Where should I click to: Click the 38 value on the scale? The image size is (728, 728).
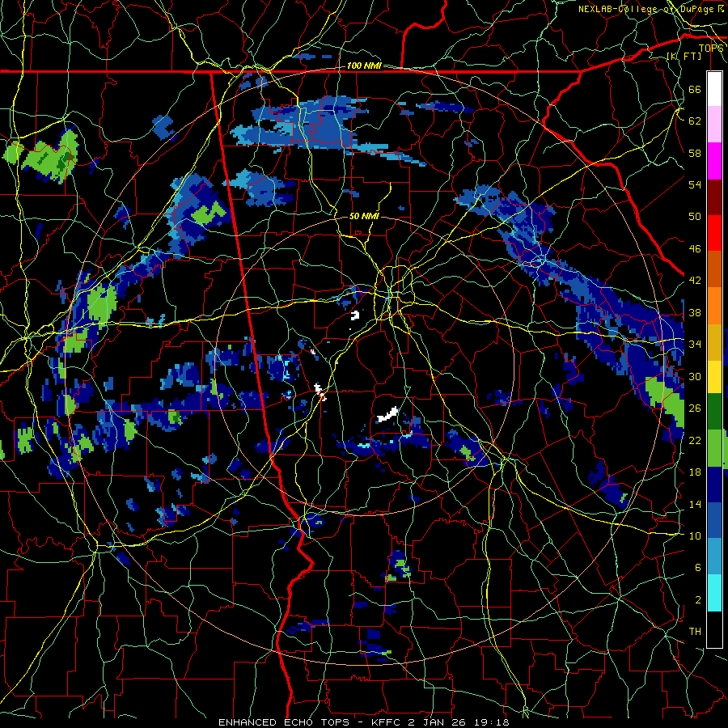point(695,312)
